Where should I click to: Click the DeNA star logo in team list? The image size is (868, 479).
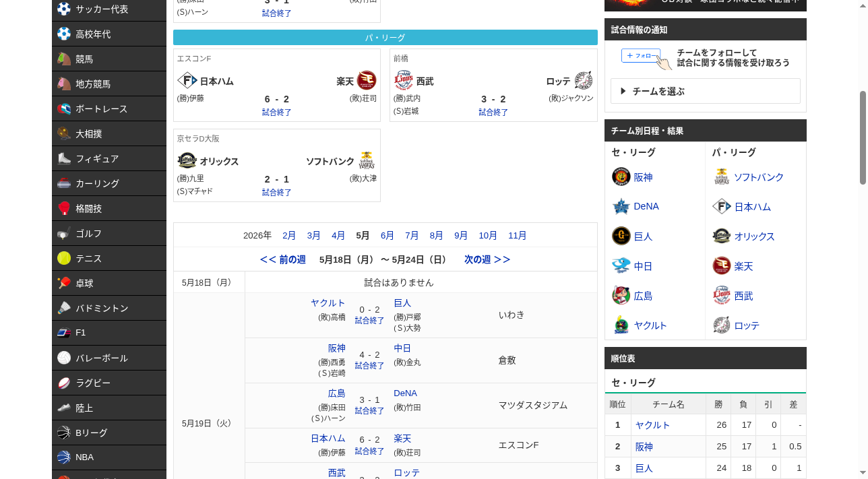[621, 206]
